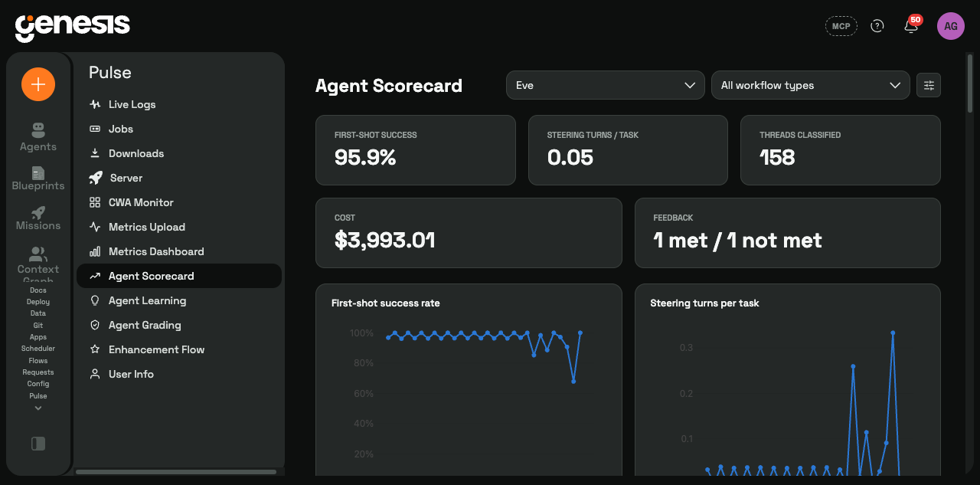Click the Steering Turns / Task 0.05 card

tap(628, 150)
